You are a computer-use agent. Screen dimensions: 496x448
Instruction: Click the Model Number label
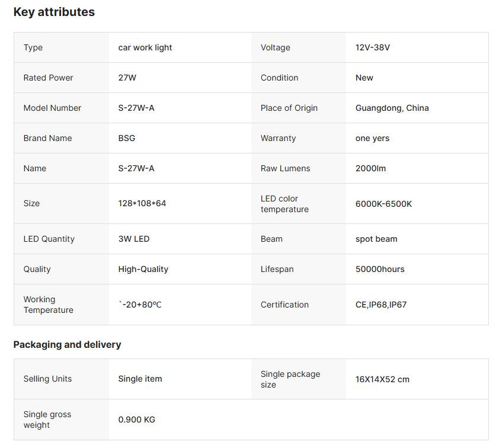pyautogui.click(x=52, y=108)
